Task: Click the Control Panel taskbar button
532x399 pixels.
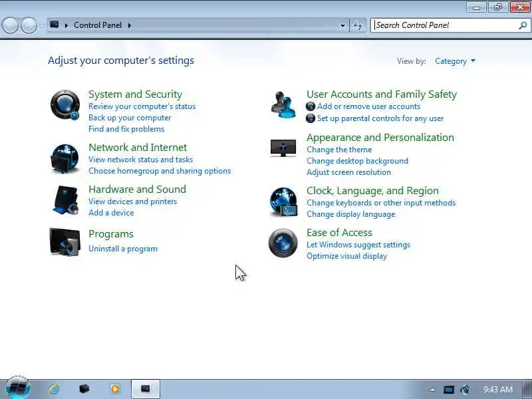Action: point(145,389)
